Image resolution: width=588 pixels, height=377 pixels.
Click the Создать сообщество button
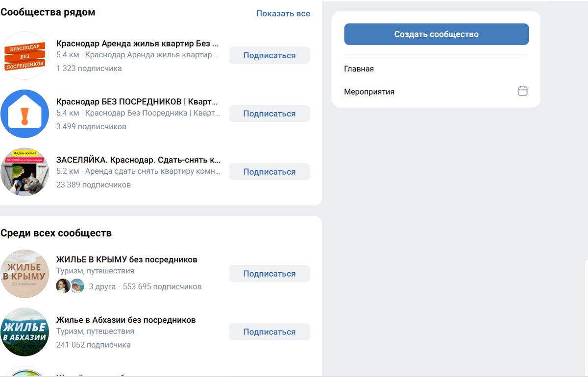[437, 34]
